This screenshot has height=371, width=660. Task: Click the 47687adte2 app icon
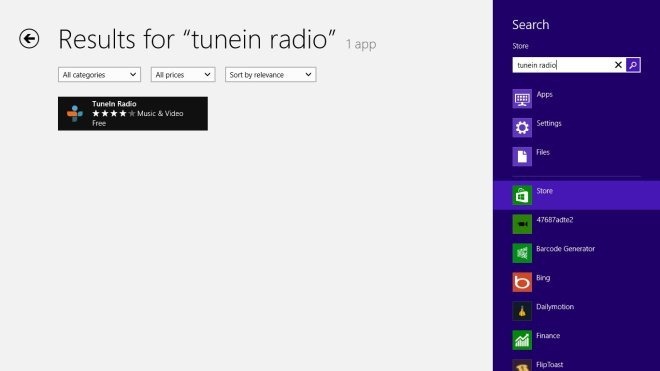pos(522,224)
